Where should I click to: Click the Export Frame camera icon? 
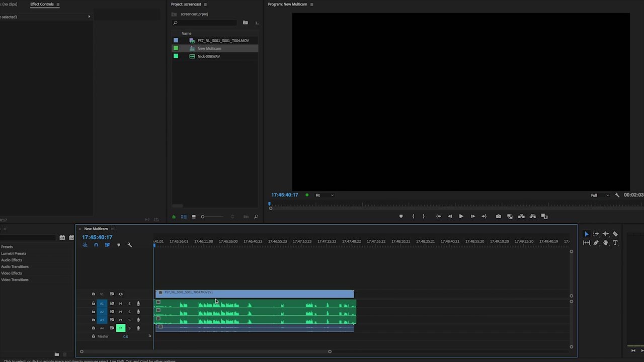point(498,216)
